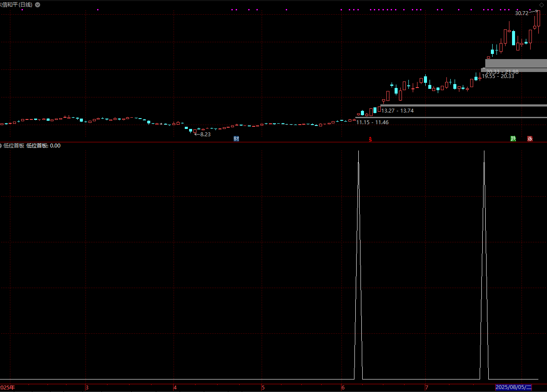Image resolution: width=547 pixels, height=392 pixels.
Task: Click month 6 on the time axis
Action: pos(342,388)
